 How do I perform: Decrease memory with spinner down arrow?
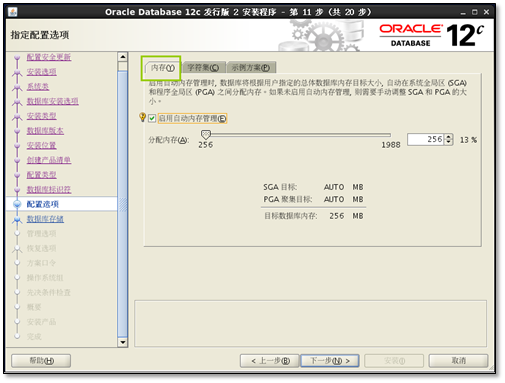[449, 142]
